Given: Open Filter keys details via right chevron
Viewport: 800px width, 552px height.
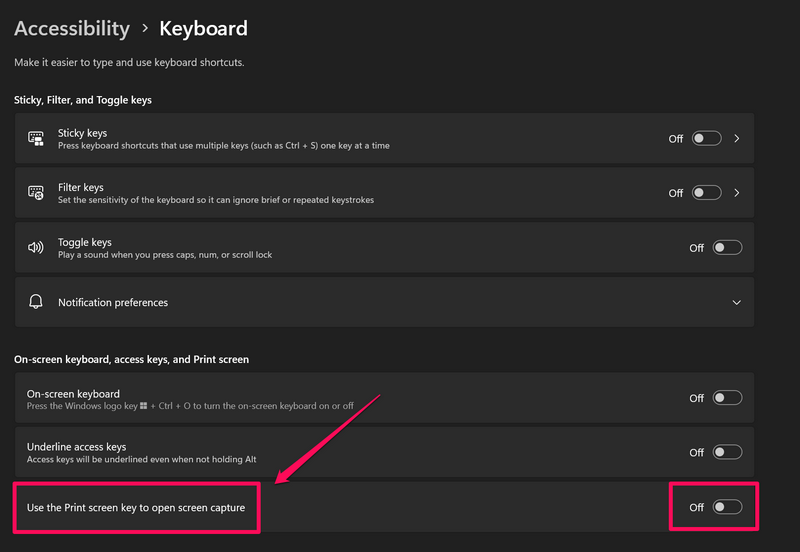Looking at the screenshot, I should pyautogui.click(x=737, y=193).
